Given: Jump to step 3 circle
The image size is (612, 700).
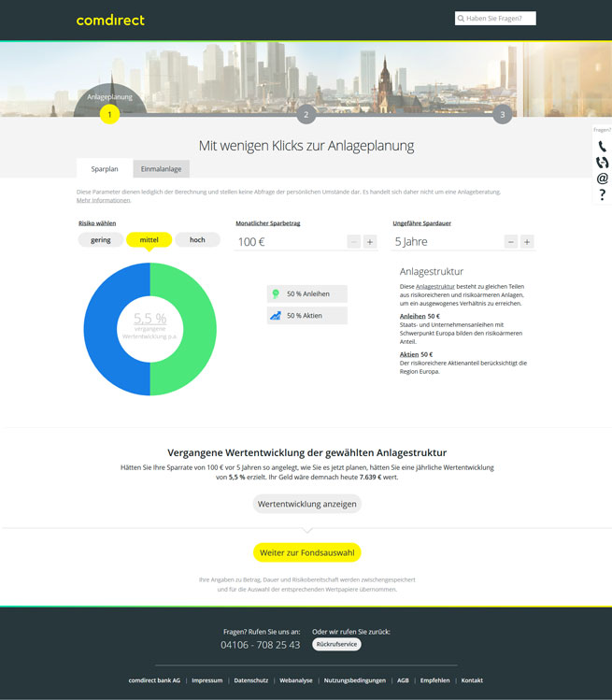Looking at the screenshot, I should coord(502,115).
